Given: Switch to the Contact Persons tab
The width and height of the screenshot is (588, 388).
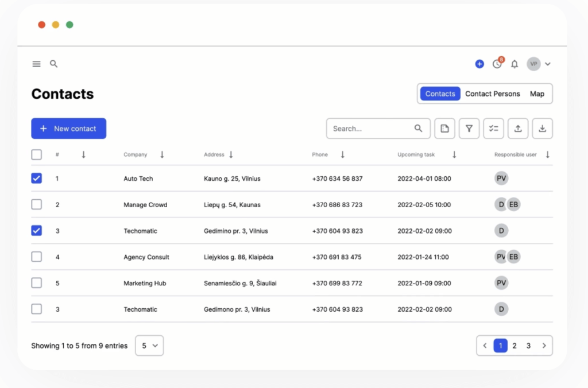Looking at the screenshot, I should 492,94.
